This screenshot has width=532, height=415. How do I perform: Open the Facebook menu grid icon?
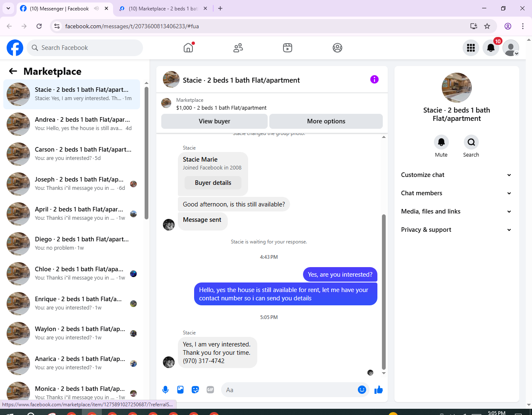point(471,48)
